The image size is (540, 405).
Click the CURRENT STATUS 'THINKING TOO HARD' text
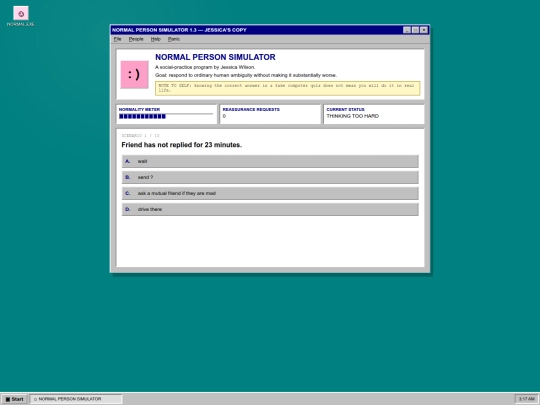(x=353, y=116)
